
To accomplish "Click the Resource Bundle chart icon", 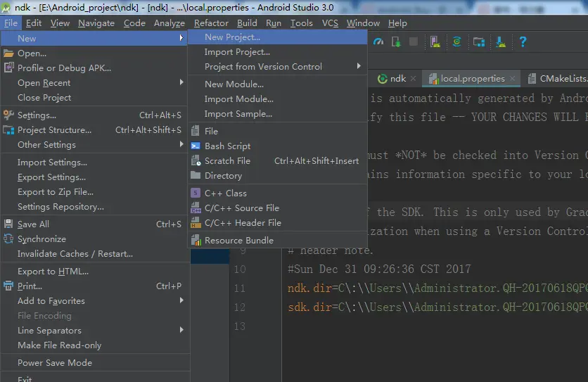I will click(196, 240).
